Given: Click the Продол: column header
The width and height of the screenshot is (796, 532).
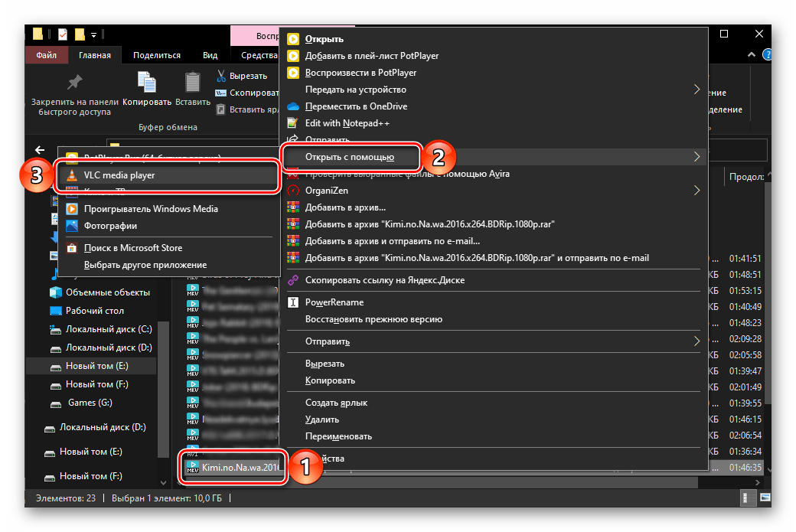Looking at the screenshot, I should point(745,177).
